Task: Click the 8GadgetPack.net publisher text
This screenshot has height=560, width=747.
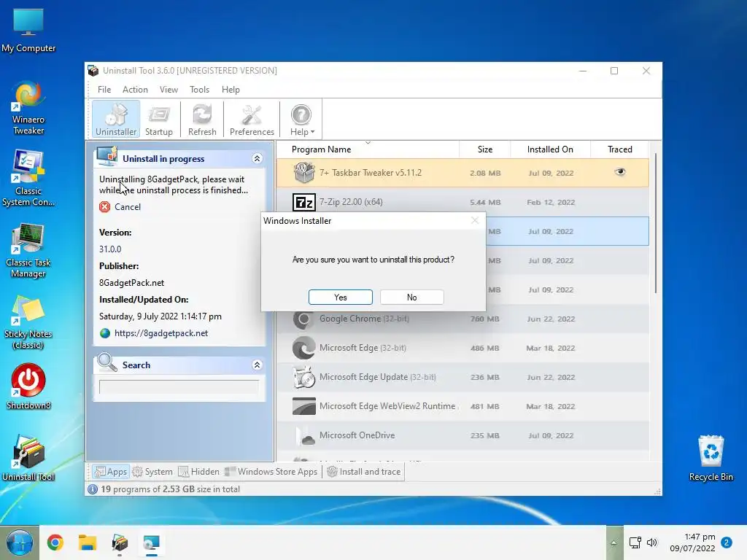Action: click(131, 283)
